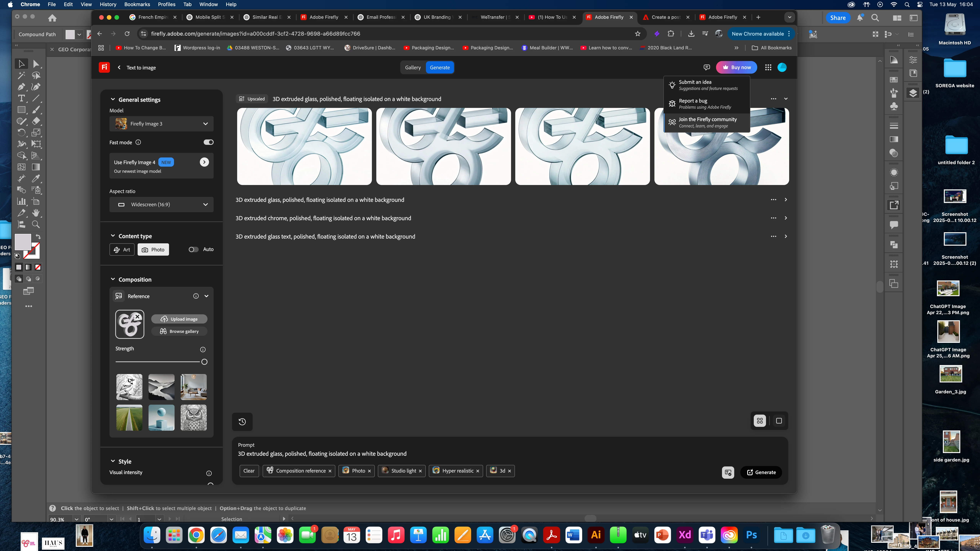
Task: Toggle Fast mode switch off
Action: point(208,142)
